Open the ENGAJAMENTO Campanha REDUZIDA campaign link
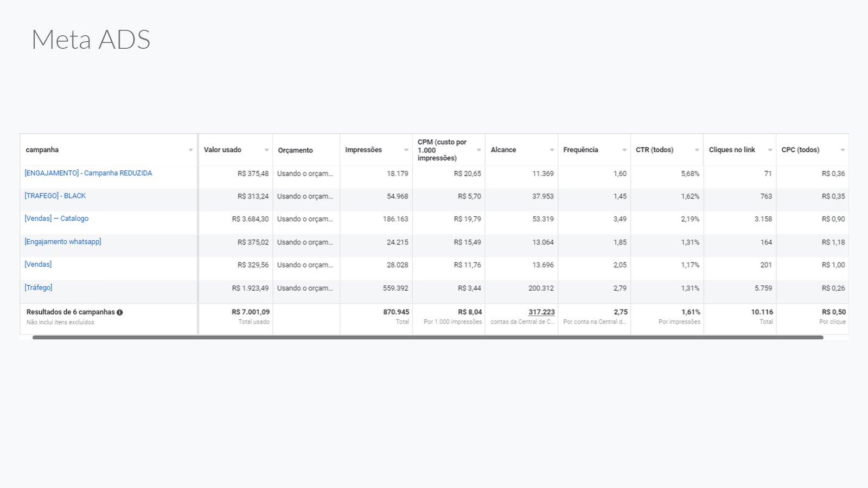Image resolution: width=868 pixels, height=488 pixels. 88,174
